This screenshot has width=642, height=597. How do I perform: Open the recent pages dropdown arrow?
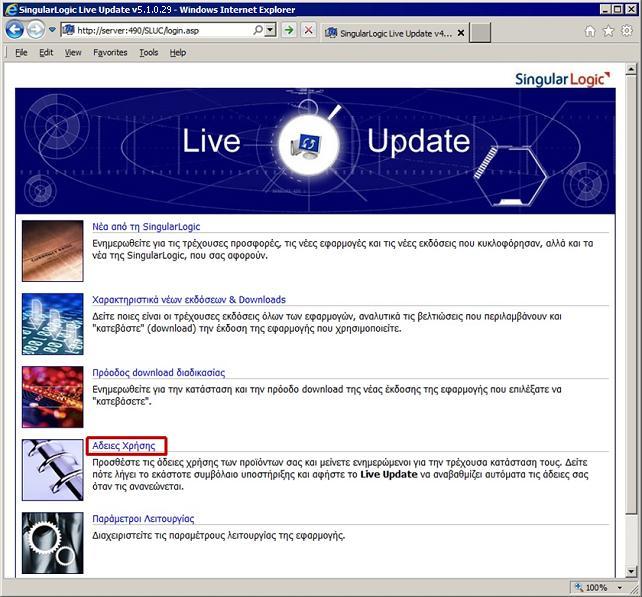coord(52,29)
